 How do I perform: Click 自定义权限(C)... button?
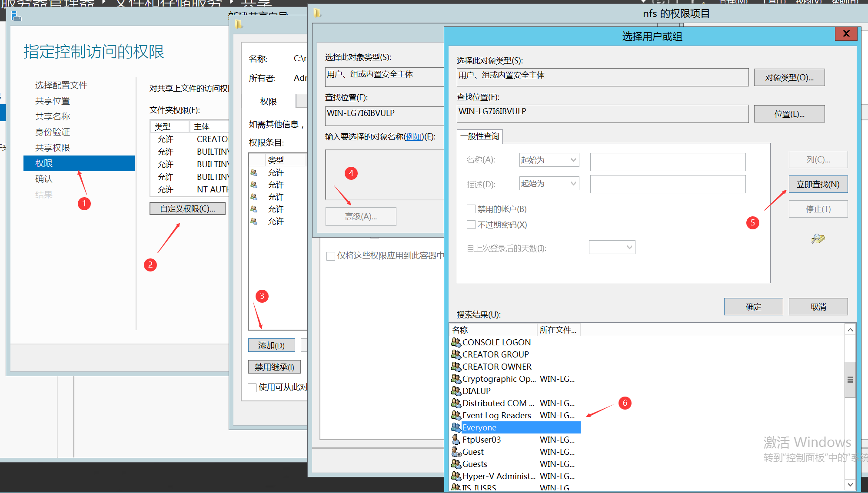tap(188, 208)
